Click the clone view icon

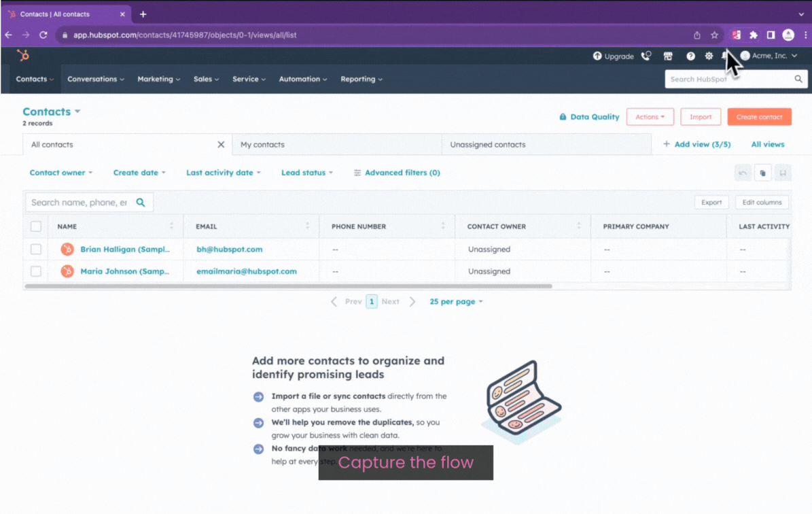point(762,173)
